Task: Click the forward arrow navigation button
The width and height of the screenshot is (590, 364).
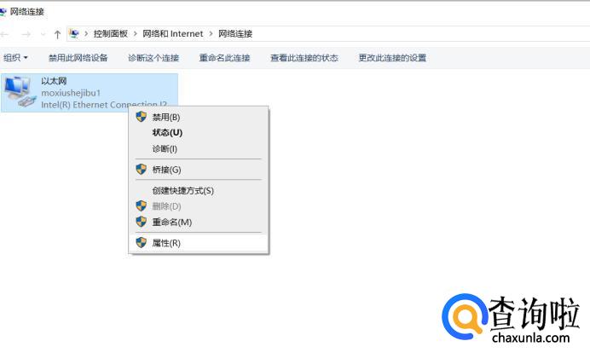Action: coord(26,34)
